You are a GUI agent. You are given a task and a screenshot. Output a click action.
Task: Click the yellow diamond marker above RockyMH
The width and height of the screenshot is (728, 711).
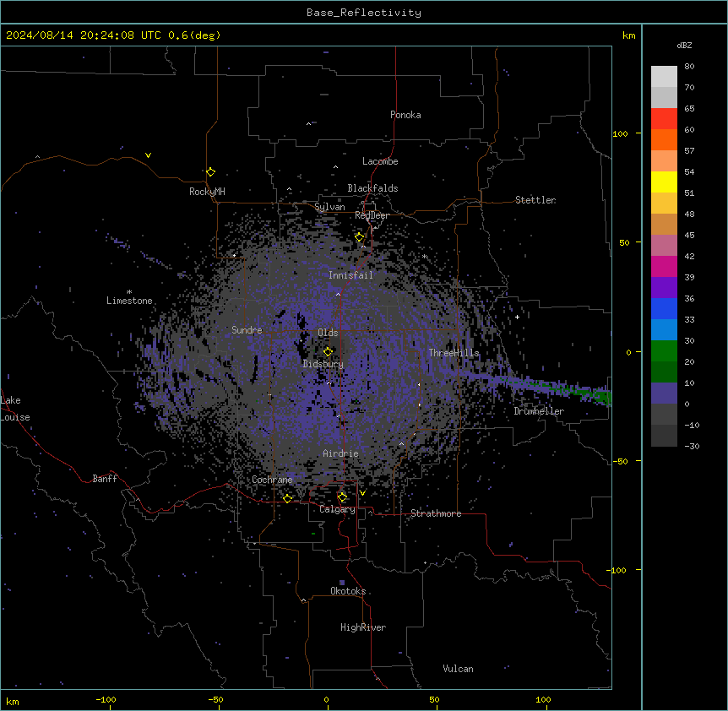[211, 172]
